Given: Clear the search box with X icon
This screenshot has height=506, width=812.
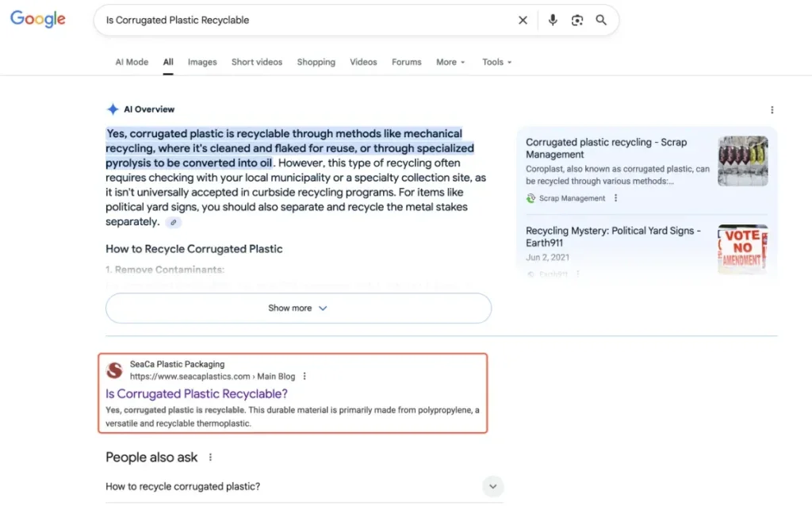Looking at the screenshot, I should pos(523,21).
